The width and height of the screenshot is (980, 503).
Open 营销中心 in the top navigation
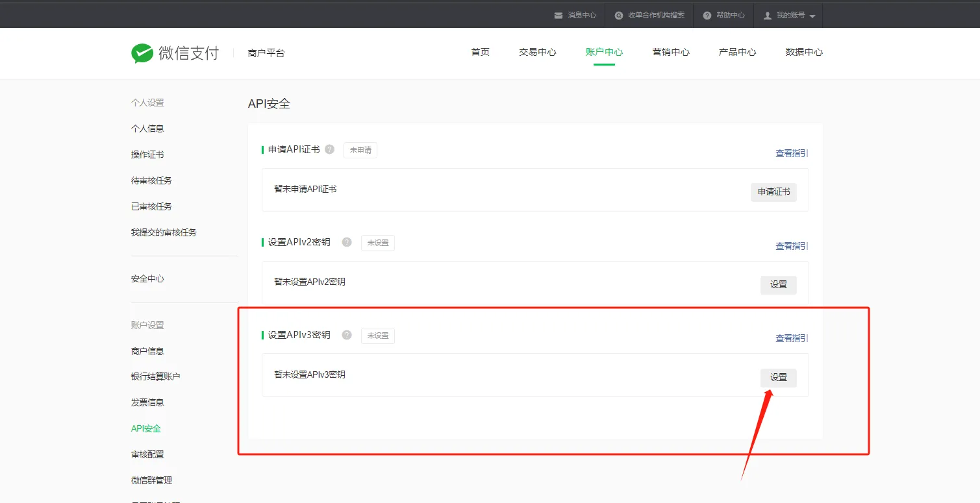[x=671, y=52]
